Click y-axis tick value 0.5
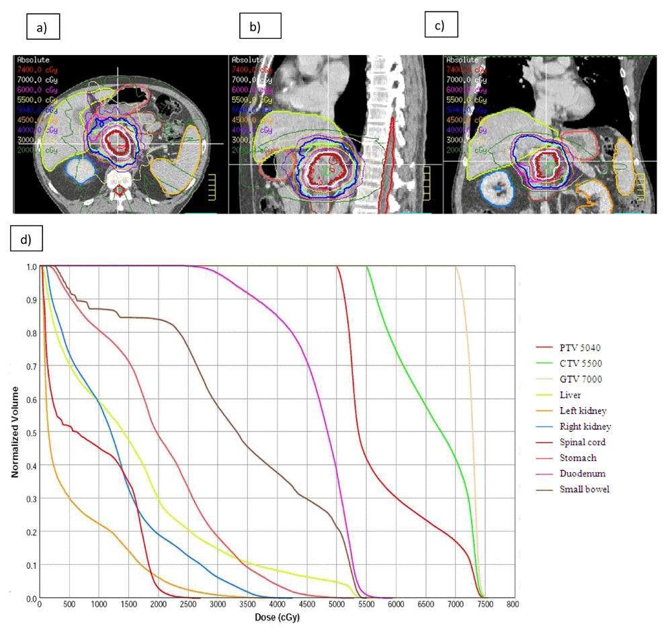Image resolution: width=672 pixels, height=632 pixels. [32, 433]
